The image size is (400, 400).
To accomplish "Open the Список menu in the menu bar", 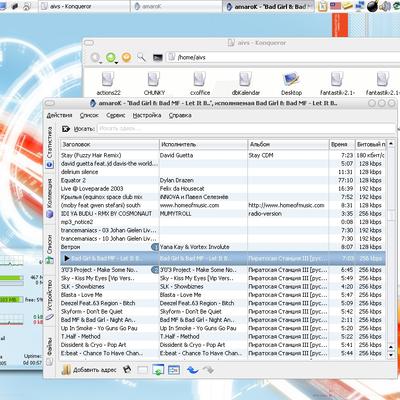I will tap(89, 115).
